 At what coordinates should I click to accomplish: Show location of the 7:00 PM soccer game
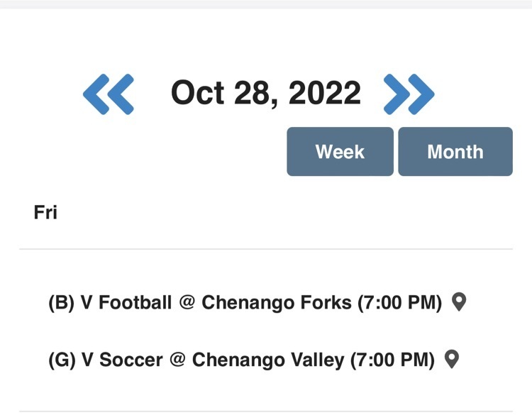452,359
